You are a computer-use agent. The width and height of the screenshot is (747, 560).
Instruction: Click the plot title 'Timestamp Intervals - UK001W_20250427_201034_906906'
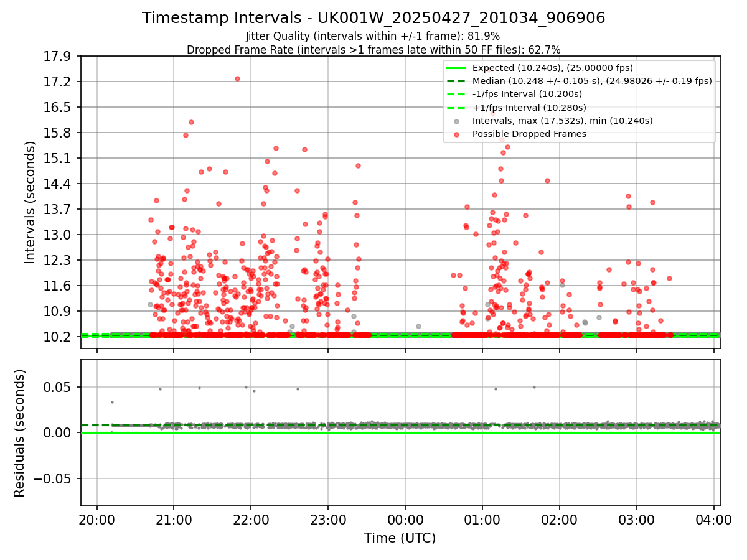tap(374, 18)
